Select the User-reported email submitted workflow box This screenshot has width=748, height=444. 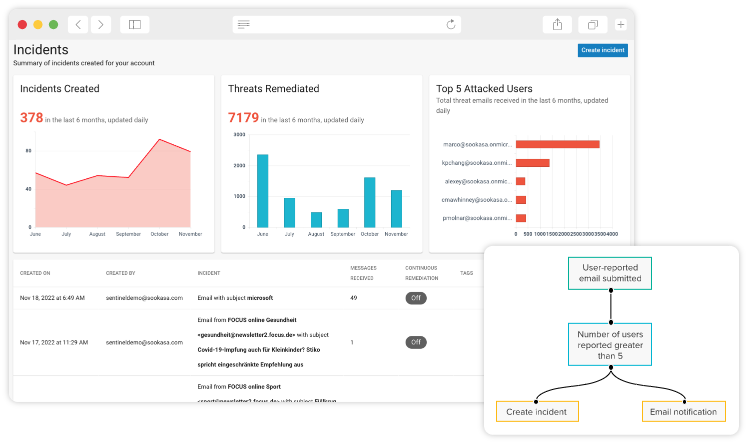click(611, 273)
